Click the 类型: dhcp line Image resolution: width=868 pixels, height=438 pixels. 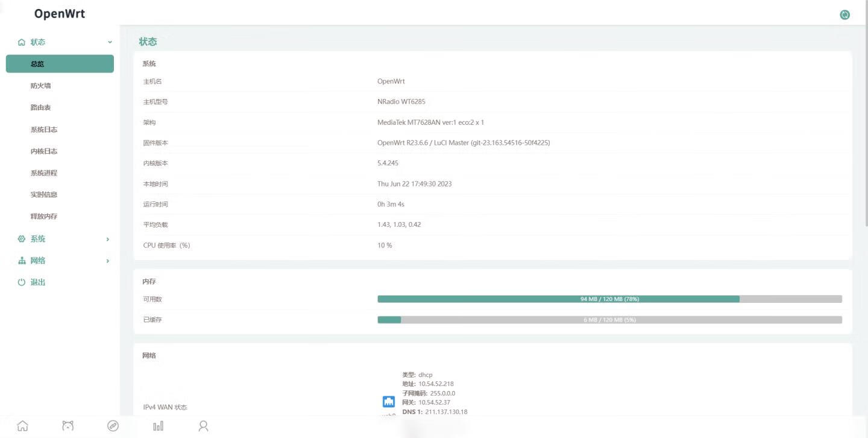click(x=417, y=375)
